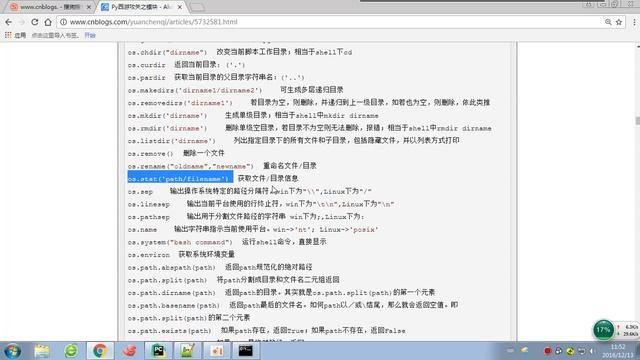640x360 pixels.
Task: Click os.rename("oldname","newname") text
Action: [x=191, y=166]
